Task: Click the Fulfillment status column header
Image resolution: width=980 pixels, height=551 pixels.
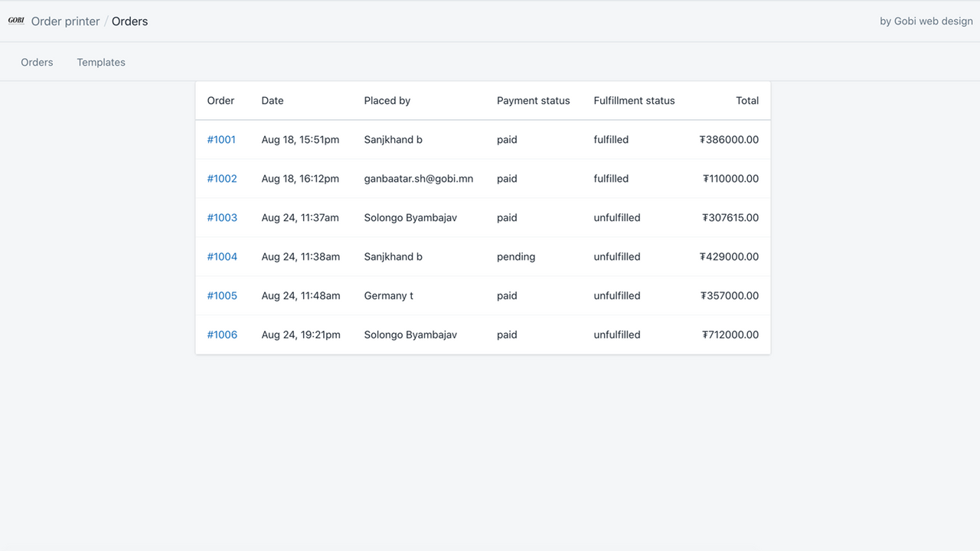Action: pos(634,100)
